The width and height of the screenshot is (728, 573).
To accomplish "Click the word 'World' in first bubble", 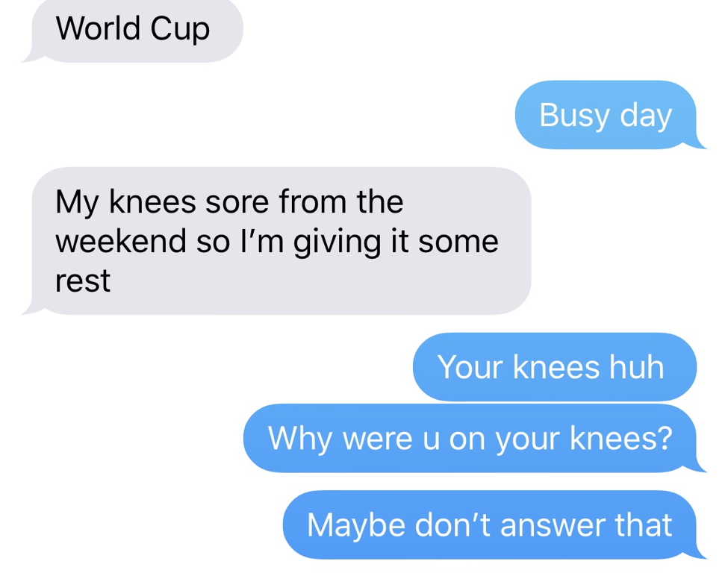I will (98, 29).
